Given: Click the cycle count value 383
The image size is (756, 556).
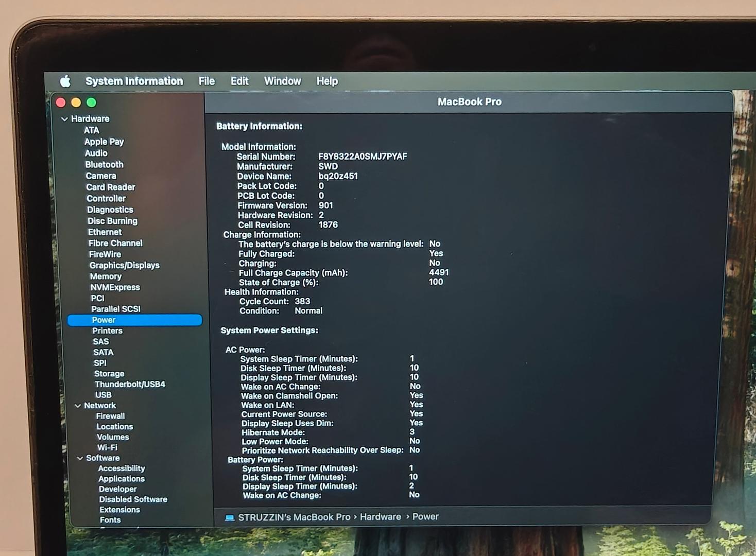Looking at the screenshot, I should (302, 301).
